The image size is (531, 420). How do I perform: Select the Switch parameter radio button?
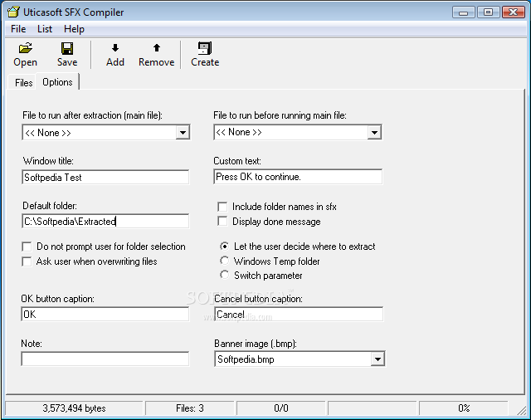click(224, 275)
